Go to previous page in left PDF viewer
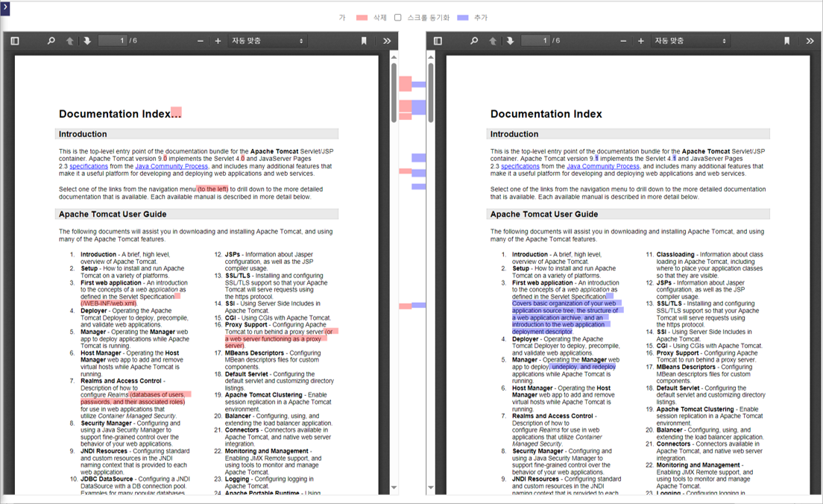 (69, 41)
